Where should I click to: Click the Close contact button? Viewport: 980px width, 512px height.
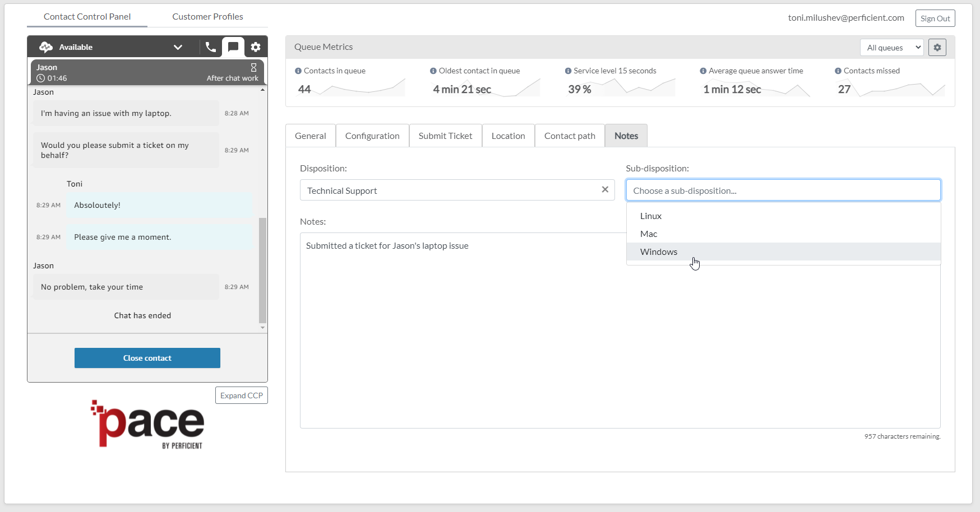[147, 358]
